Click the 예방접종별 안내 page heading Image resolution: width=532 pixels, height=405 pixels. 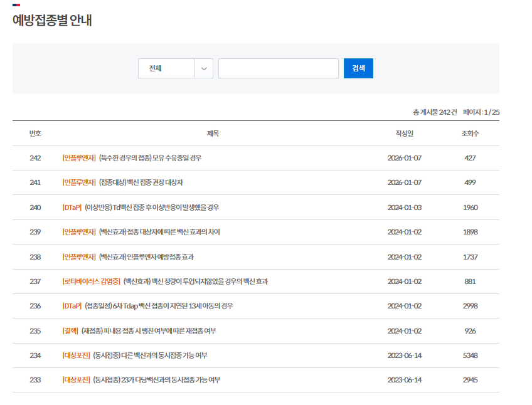[x=52, y=20]
